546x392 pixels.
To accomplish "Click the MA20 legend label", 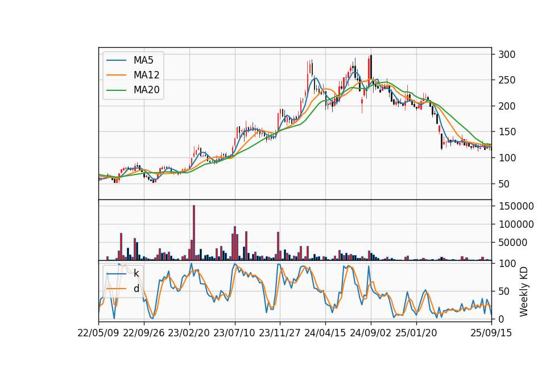I will click(147, 90).
